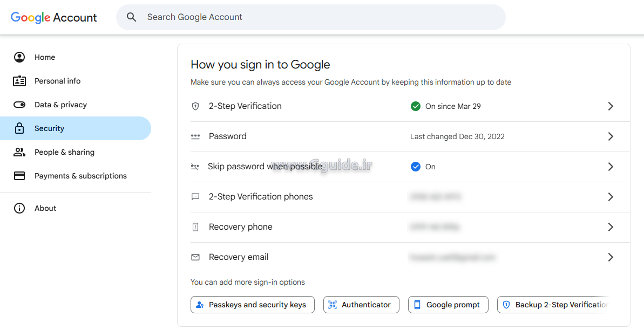Click the Passkeys and security keys button
The height and width of the screenshot is (330, 644).
click(252, 305)
